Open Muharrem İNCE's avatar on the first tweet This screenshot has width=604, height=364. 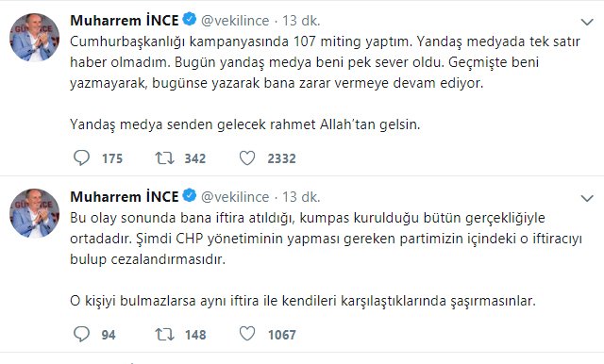point(34,38)
